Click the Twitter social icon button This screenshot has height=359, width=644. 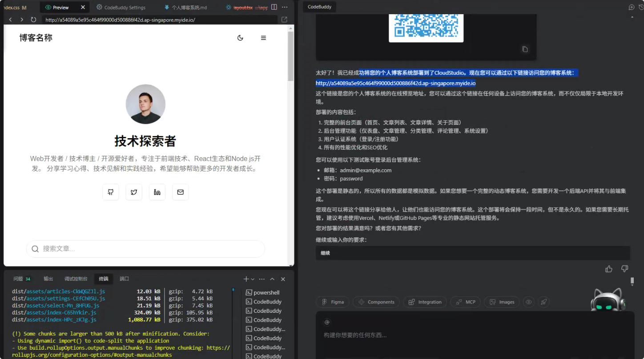tap(134, 192)
